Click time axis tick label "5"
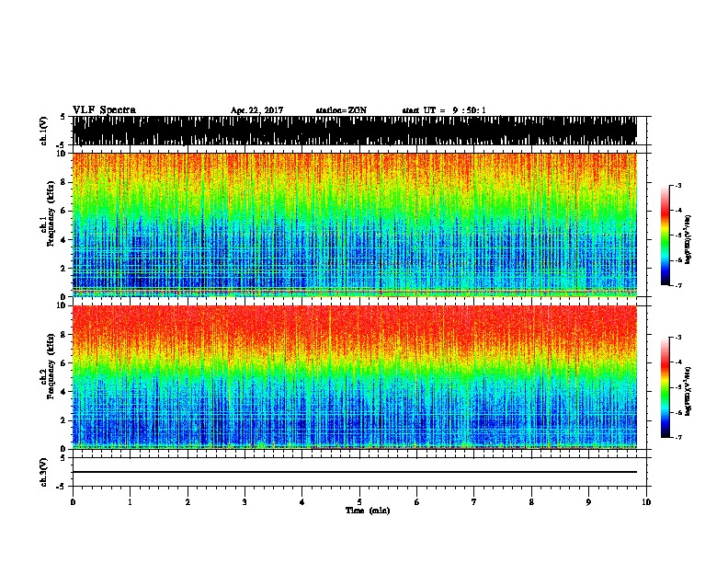This screenshot has width=728, height=563. click(x=359, y=502)
